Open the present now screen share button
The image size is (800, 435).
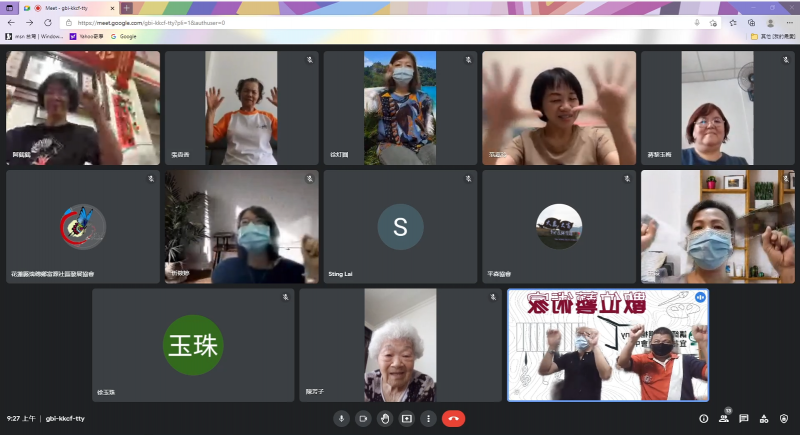(407, 419)
